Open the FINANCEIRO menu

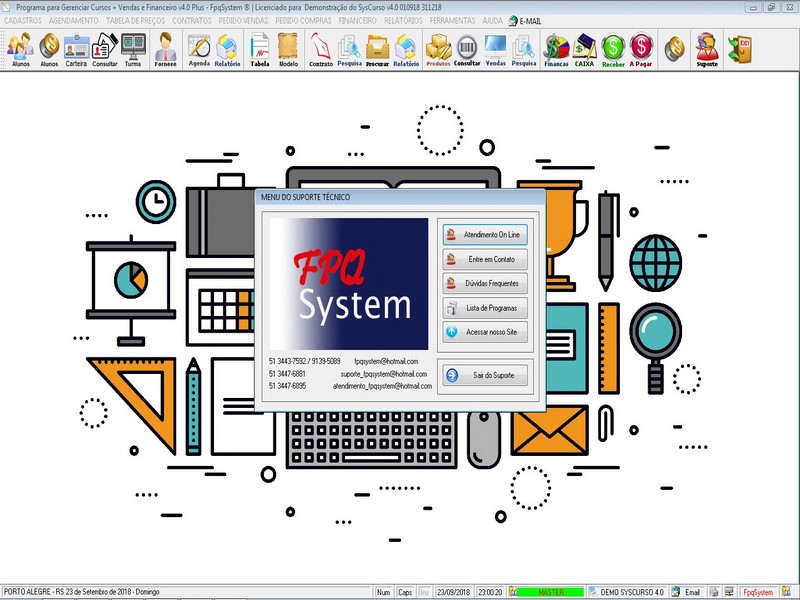point(358,20)
